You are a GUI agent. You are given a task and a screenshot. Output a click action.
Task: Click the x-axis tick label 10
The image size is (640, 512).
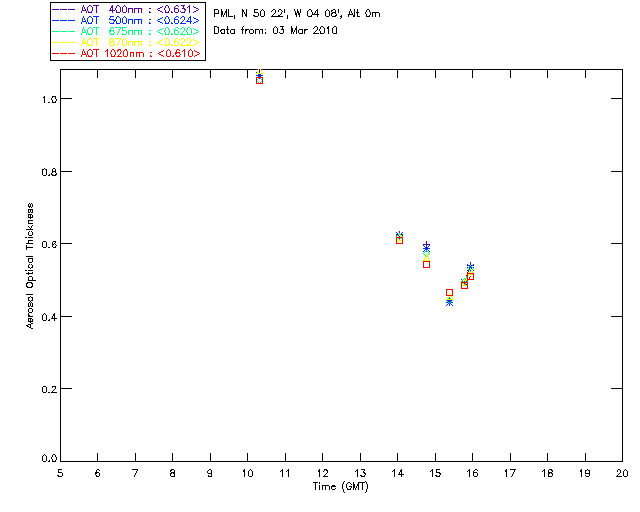pos(248,473)
